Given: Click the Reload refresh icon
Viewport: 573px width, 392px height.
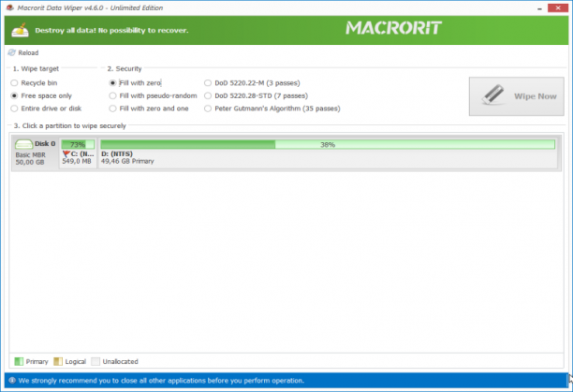Looking at the screenshot, I should coord(11,52).
